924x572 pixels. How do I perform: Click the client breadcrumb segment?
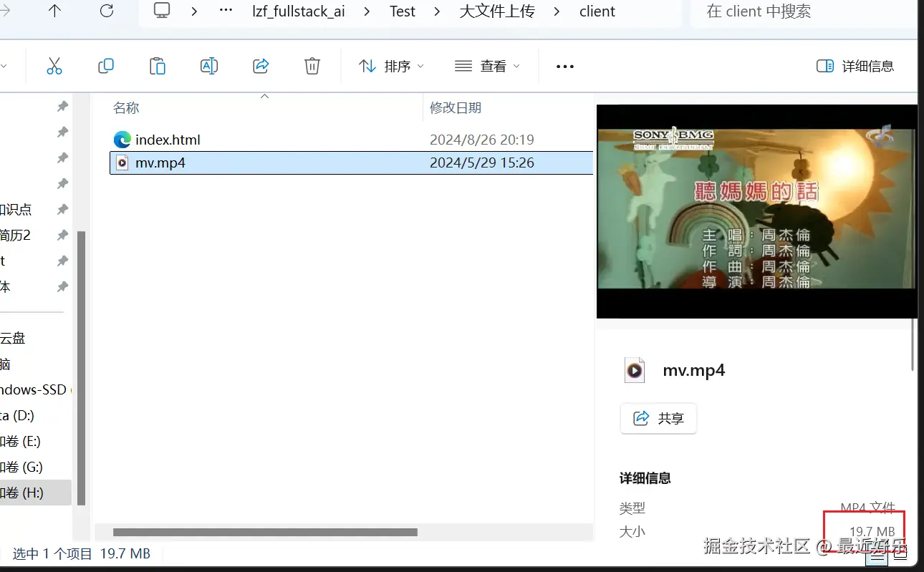pyautogui.click(x=597, y=11)
